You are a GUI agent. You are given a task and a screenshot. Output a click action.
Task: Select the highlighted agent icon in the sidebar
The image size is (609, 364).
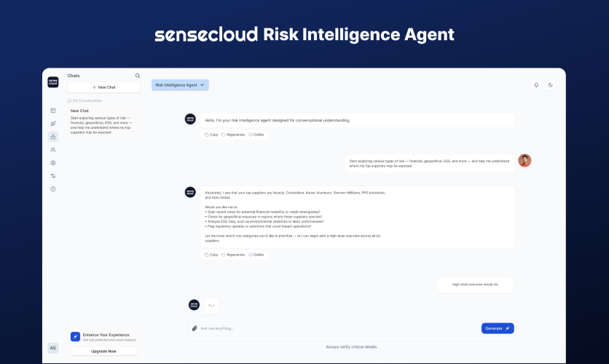click(x=53, y=137)
